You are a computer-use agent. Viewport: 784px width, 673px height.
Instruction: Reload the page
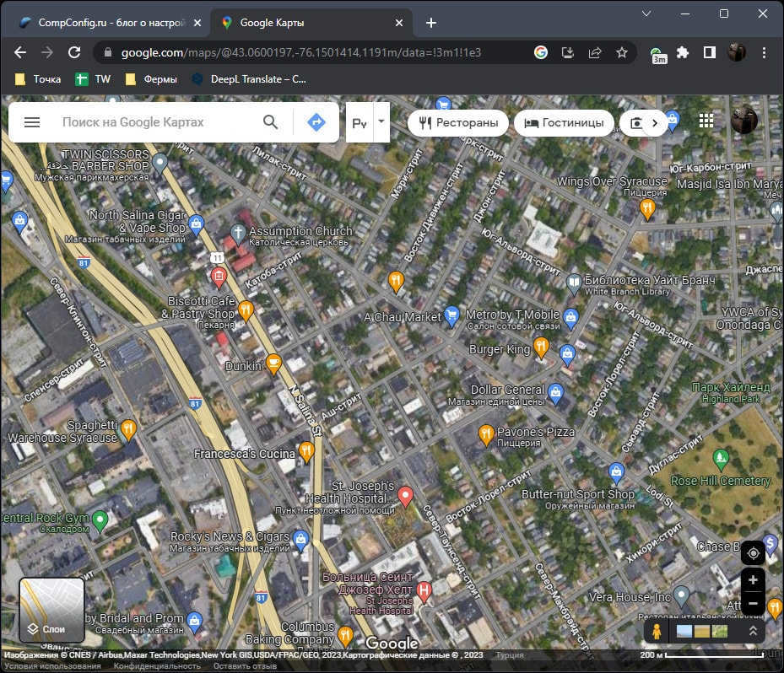(74, 52)
